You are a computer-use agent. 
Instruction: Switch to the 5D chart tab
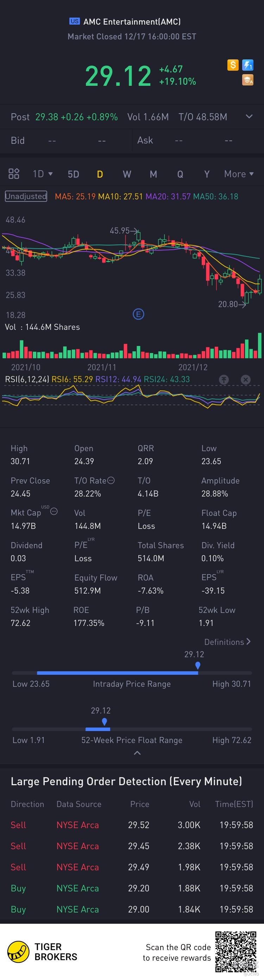tap(73, 174)
